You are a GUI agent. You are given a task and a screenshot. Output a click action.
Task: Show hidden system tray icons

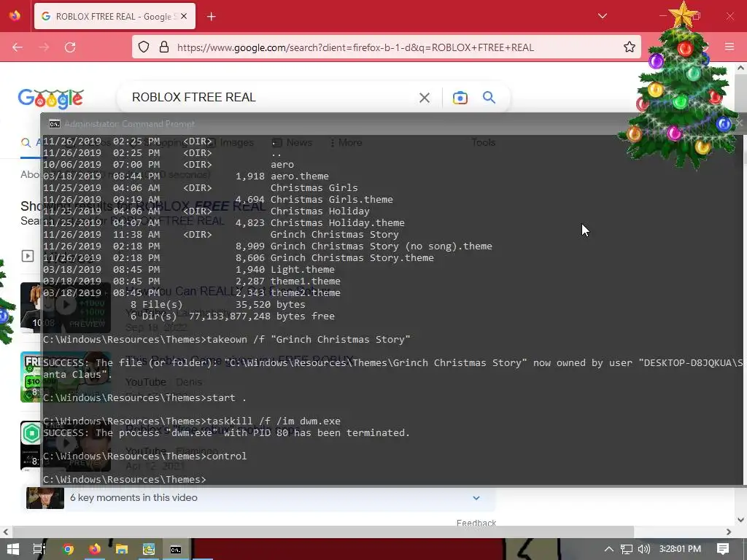(608, 549)
